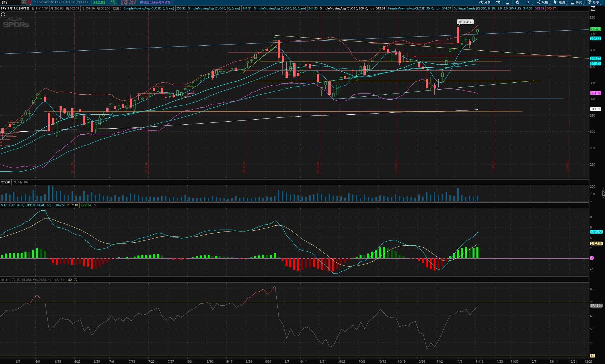Click the chart-mode line icon above price axis
Image resolution: width=605 pixels, height=364 pixels.
[x=593, y=8]
